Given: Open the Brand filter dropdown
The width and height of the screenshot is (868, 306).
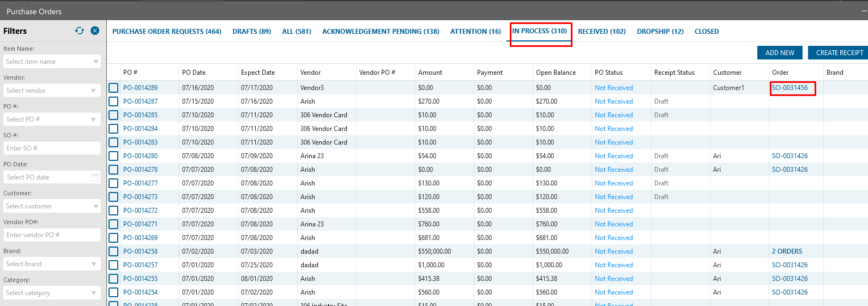Looking at the screenshot, I should point(93,264).
